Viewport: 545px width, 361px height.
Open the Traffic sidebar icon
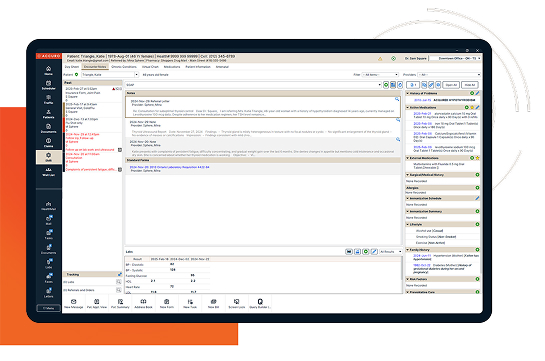pyautogui.click(x=49, y=100)
